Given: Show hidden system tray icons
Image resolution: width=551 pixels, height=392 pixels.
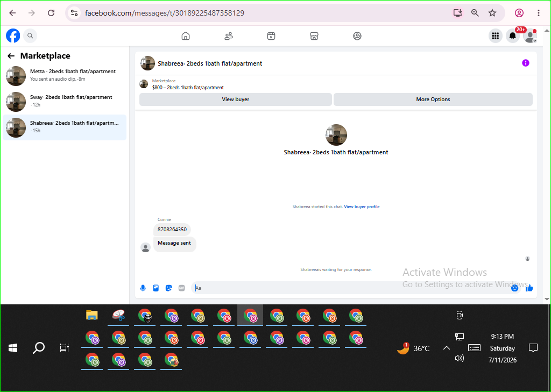Looking at the screenshot, I should 446,348.
